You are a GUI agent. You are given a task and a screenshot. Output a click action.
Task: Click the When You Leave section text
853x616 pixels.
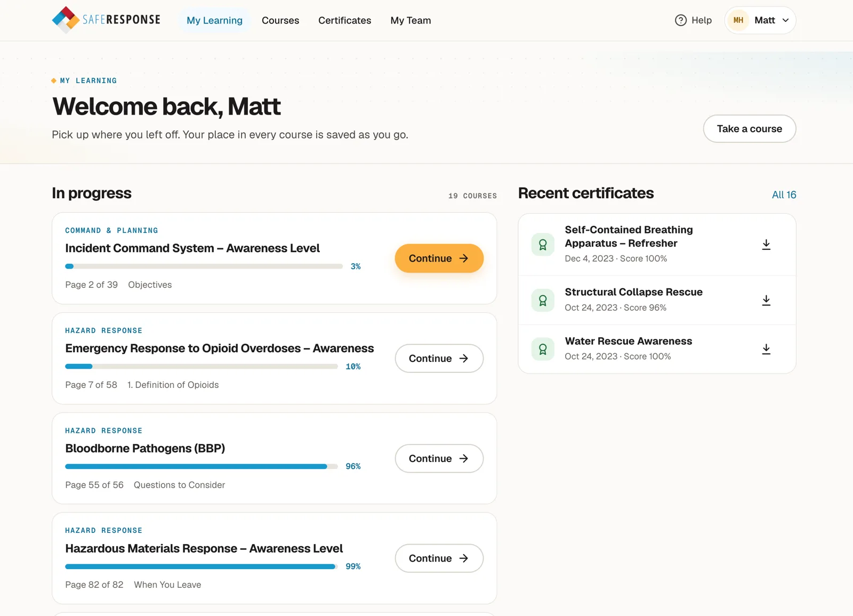167,585
